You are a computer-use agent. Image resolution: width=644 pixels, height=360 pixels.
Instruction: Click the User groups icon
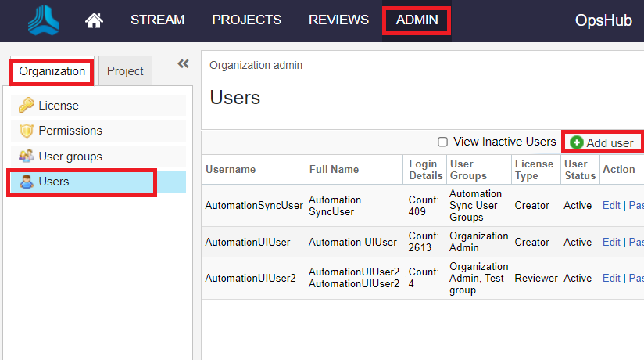(x=27, y=157)
